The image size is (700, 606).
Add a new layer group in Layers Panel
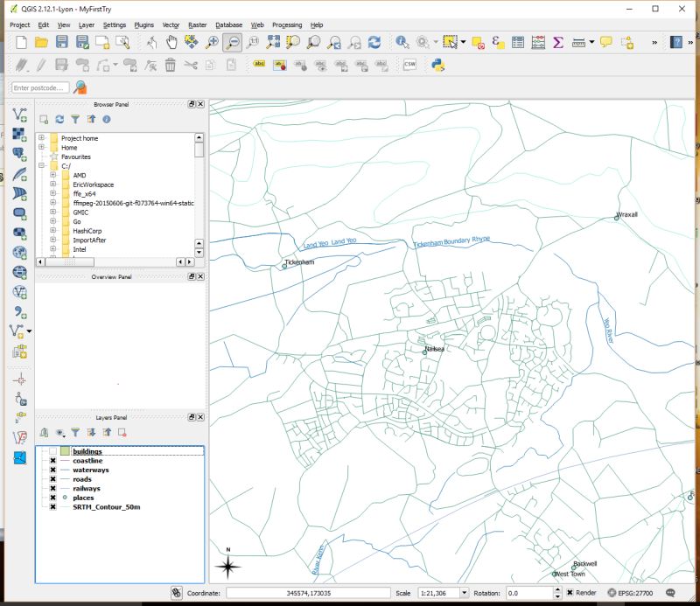(x=45, y=432)
